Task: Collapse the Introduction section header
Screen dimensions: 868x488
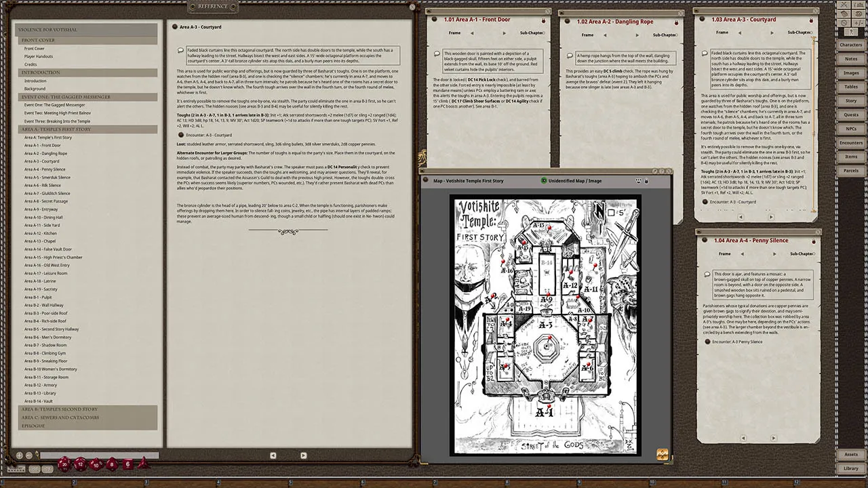Action: point(88,73)
